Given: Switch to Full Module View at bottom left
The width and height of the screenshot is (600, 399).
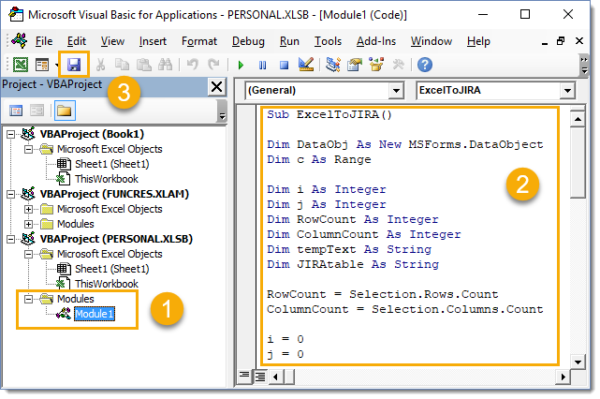Looking at the screenshot, I should pyautogui.click(x=260, y=377).
